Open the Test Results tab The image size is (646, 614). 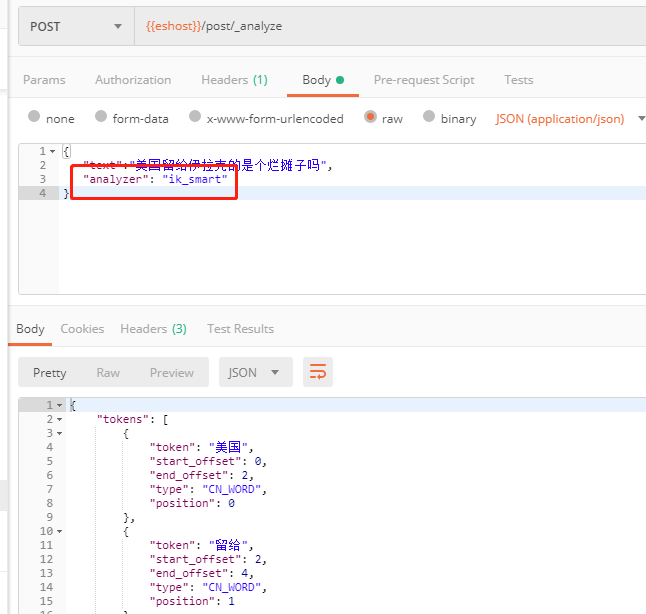[240, 329]
